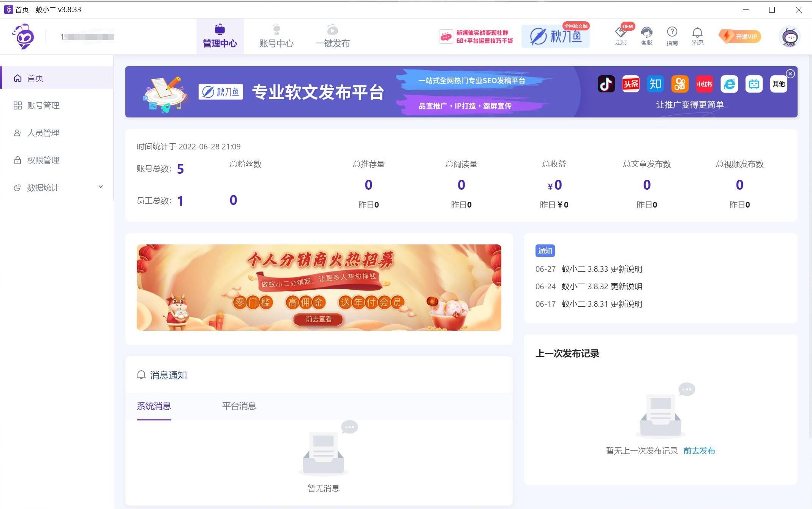812x509 pixels.
Task: Expand the 数据统计 sidebar chevron
Action: point(101,187)
